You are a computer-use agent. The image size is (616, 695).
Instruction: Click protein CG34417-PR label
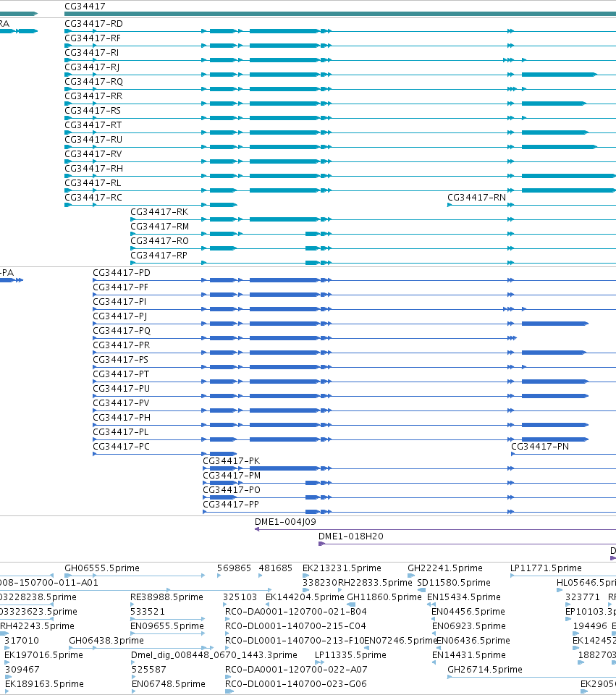click(122, 345)
